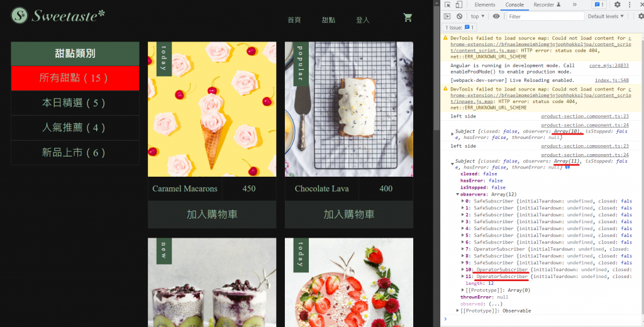Open the Chocolate Lava cake image
644x327 pixels.
348,109
